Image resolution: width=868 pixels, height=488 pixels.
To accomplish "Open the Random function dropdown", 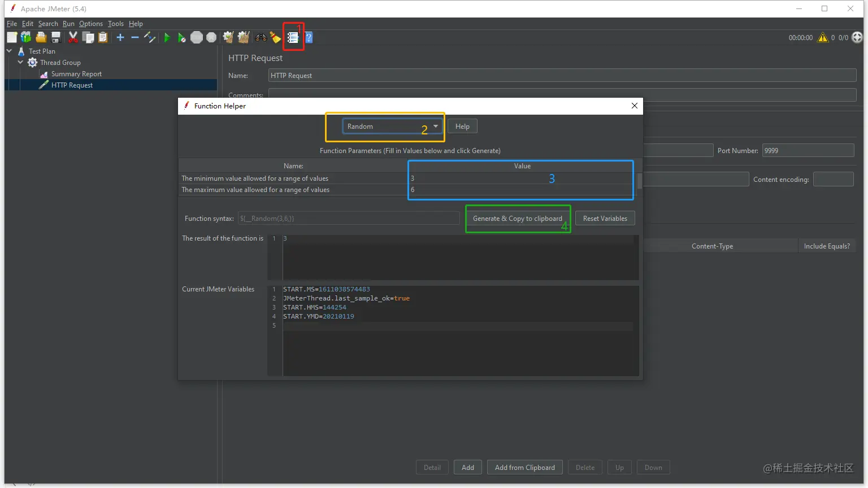I will point(392,127).
